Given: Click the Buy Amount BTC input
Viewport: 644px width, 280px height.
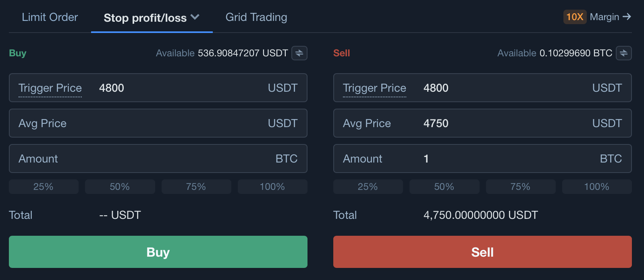Looking at the screenshot, I should (161, 159).
